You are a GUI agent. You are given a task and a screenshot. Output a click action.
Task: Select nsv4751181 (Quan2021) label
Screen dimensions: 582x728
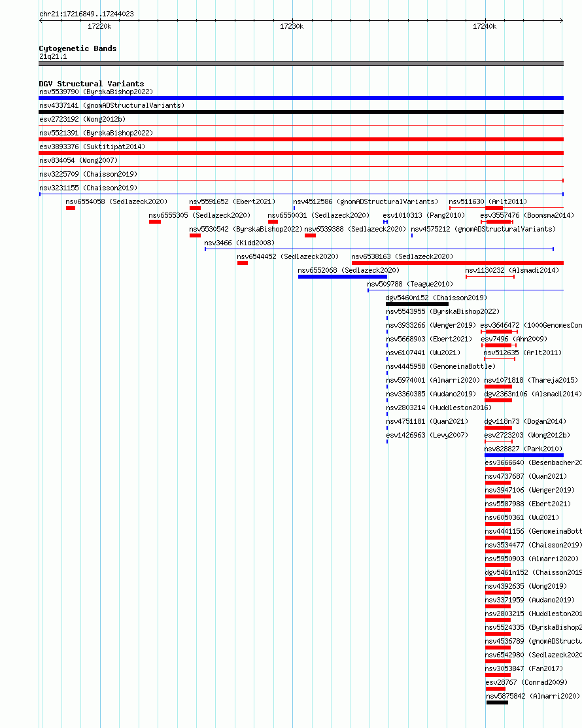[427, 422]
